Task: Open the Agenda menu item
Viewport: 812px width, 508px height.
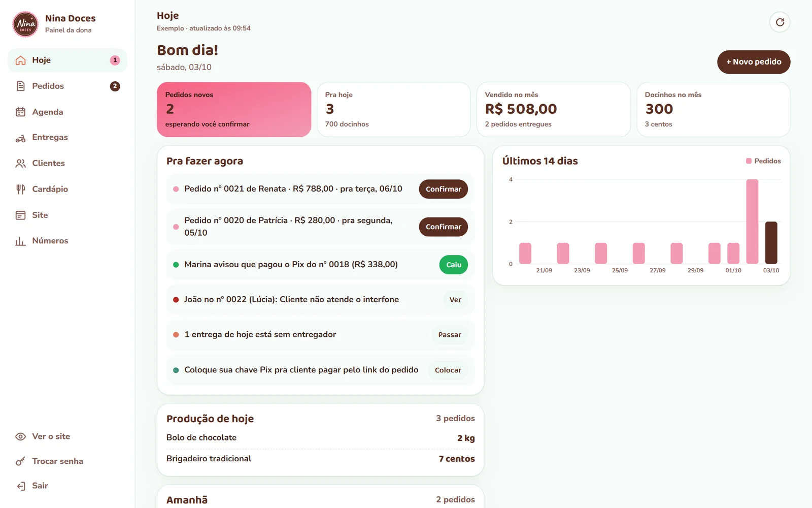Action: pyautogui.click(x=67, y=112)
